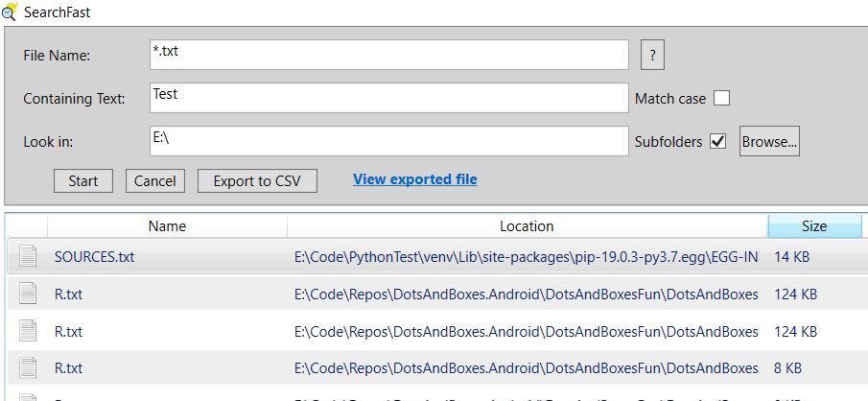Screen dimensions: 868x401
Task: Click the file icon of the second R.txt row
Action: pos(28,331)
